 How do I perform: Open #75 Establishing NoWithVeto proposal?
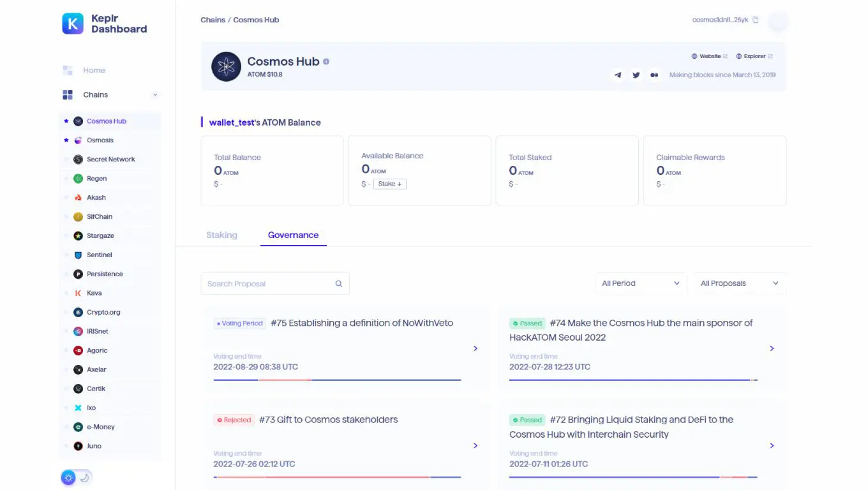[x=362, y=323]
